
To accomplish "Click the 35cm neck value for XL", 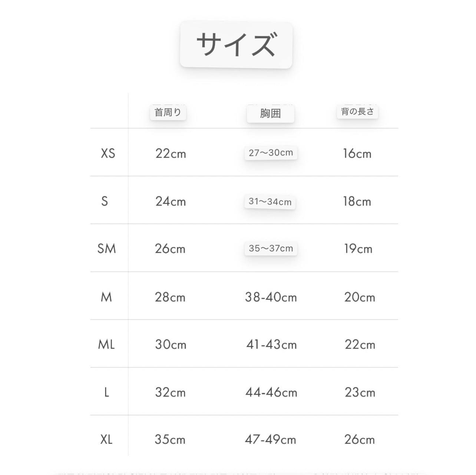I will click(x=170, y=440).
